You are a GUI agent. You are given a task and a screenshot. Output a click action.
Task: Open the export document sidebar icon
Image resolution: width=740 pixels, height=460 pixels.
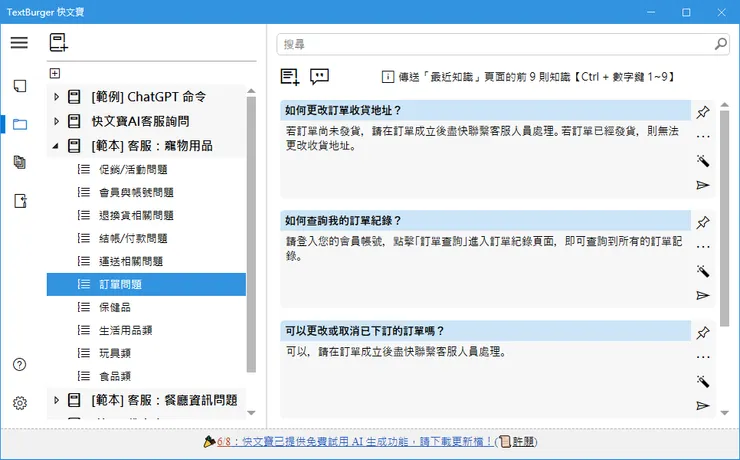pos(20,201)
